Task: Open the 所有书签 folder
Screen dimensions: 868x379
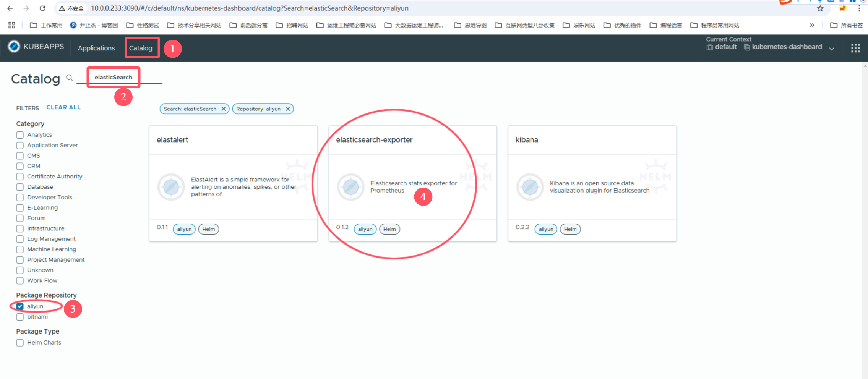Action: pos(846,25)
